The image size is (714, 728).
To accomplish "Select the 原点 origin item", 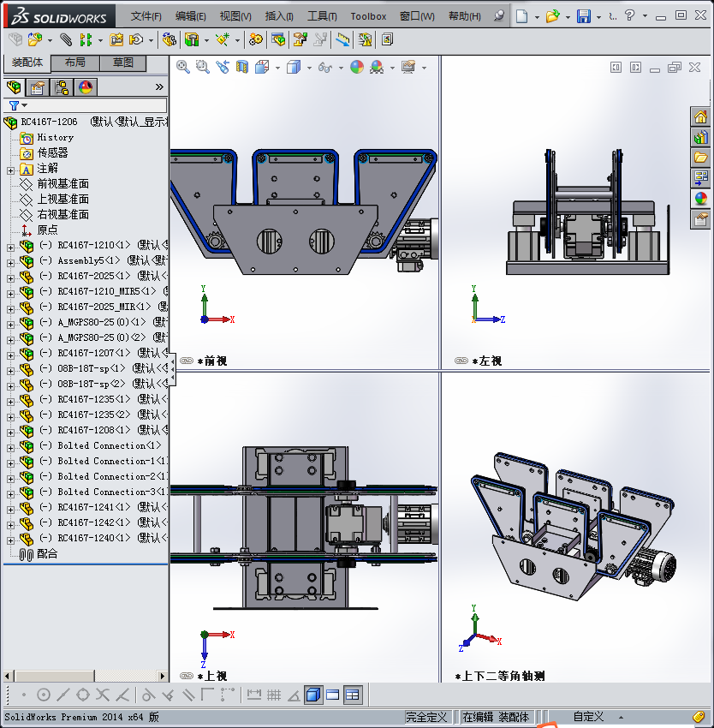I will tap(47, 230).
